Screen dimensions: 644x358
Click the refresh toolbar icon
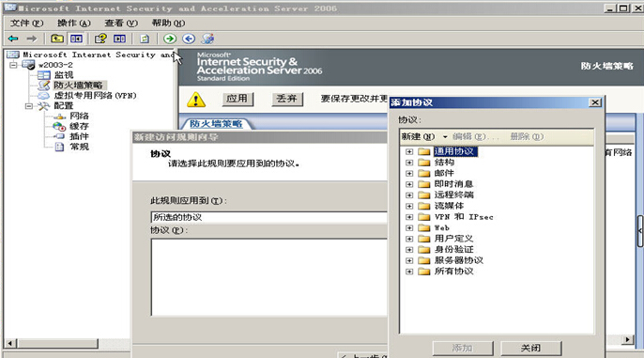[145, 39]
